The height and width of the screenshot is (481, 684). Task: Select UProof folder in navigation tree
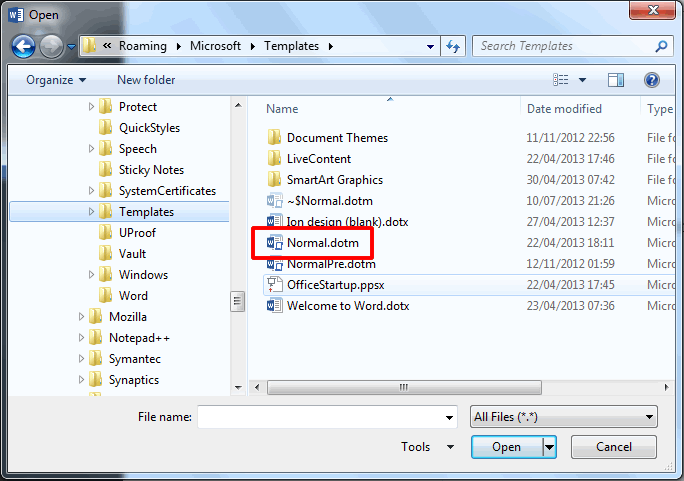pyautogui.click(x=137, y=232)
